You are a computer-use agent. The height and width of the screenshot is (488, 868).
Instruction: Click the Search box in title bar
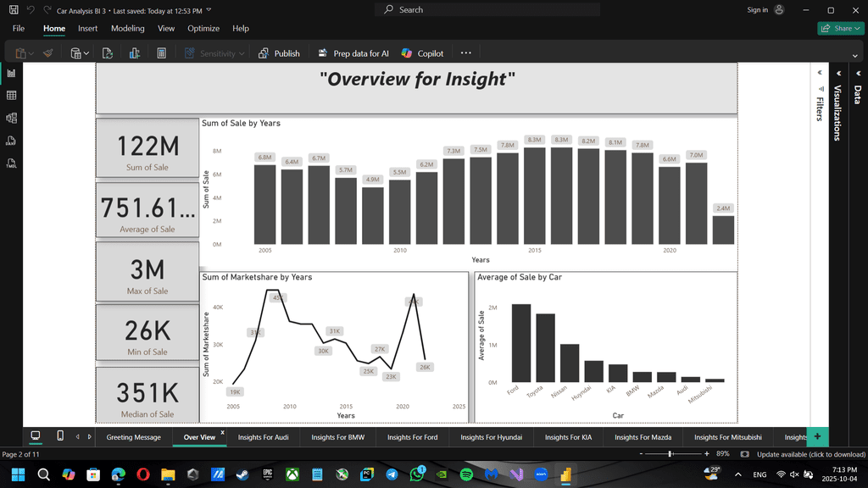point(487,9)
